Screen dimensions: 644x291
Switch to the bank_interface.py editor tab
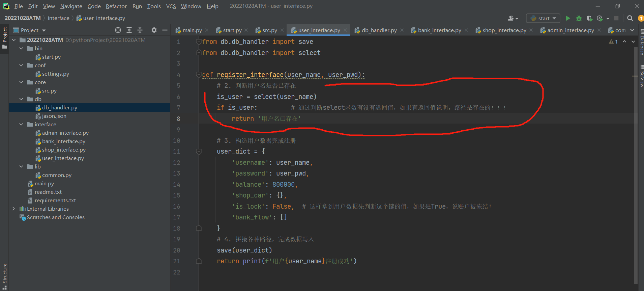tap(439, 30)
